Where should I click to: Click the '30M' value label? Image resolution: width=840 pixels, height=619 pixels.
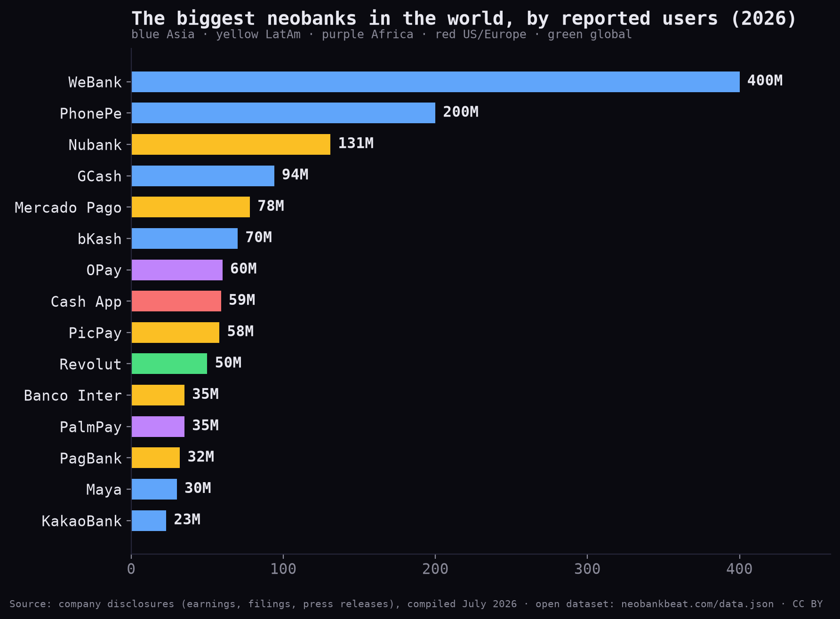pos(198,488)
